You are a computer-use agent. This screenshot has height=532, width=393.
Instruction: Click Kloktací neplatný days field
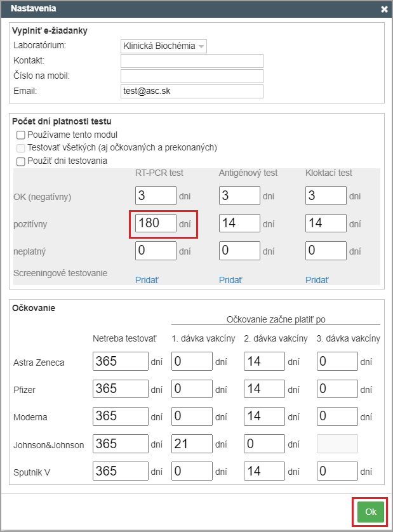point(326,251)
